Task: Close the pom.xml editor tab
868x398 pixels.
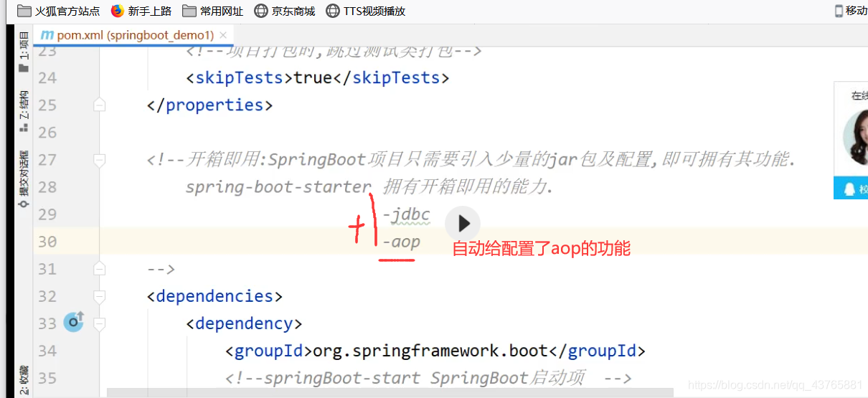Action: pos(224,35)
